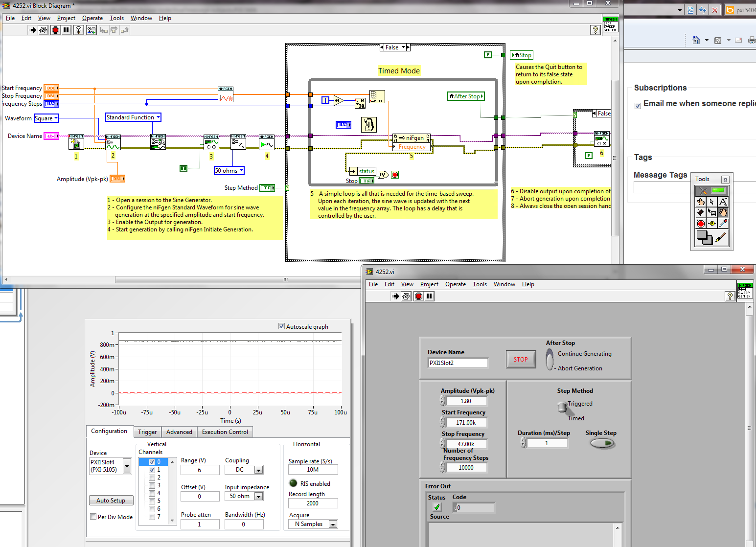Image resolution: width=756 pixels, height=547 pixels.
Task: Click the red STOP button
Action: [521, 360]
